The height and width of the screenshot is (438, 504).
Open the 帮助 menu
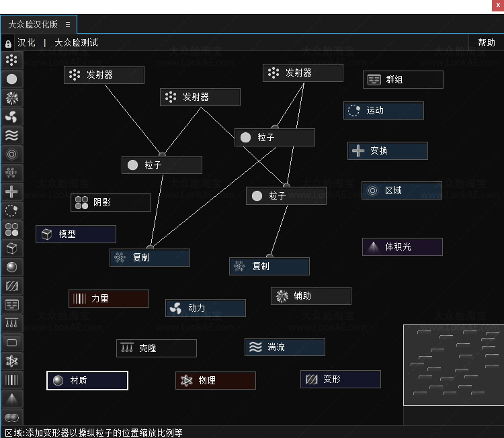(486, 42)
